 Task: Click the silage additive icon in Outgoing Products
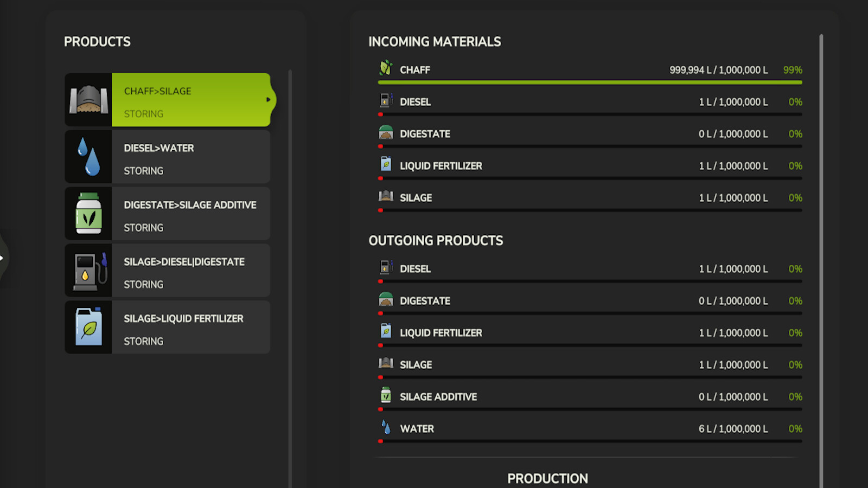pos(386,395)
